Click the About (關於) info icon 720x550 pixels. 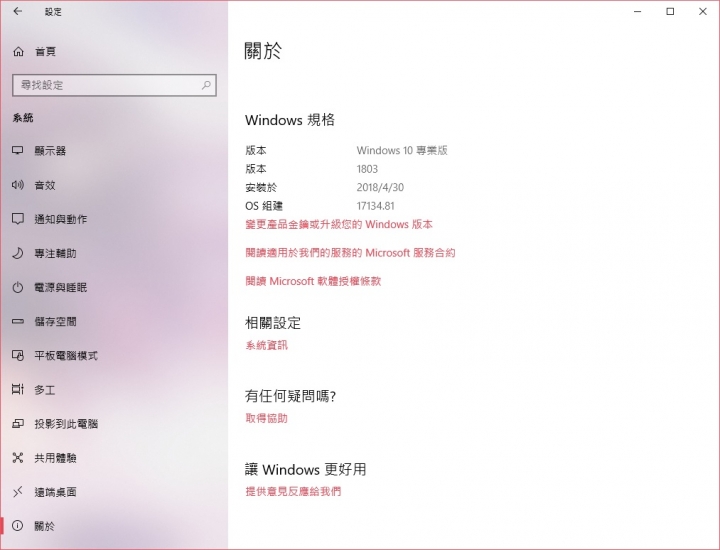pos(17,526)
